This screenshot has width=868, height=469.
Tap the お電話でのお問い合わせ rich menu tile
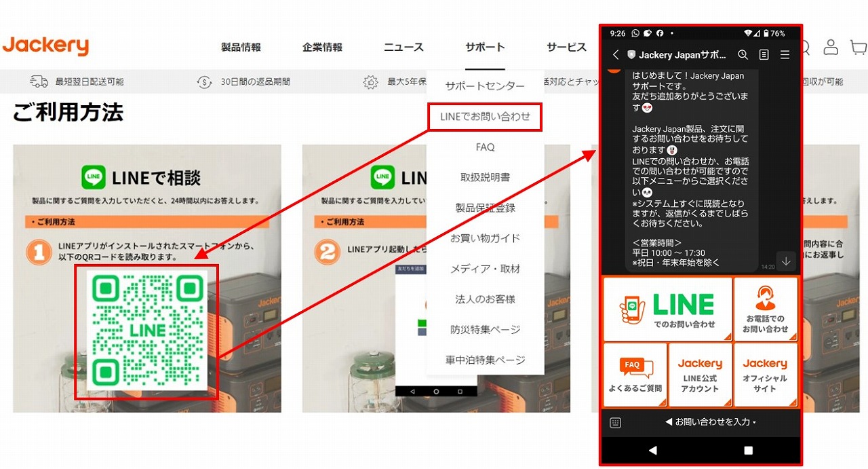point(766,309)
